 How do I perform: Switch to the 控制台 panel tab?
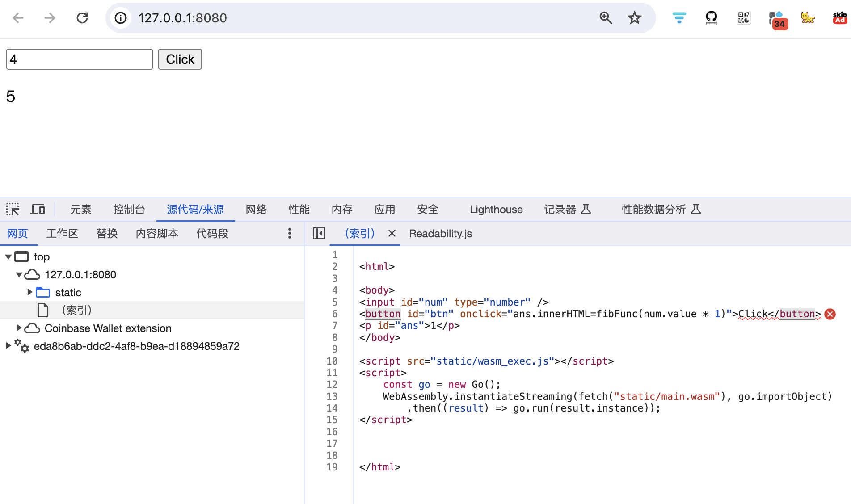[129, 210]
